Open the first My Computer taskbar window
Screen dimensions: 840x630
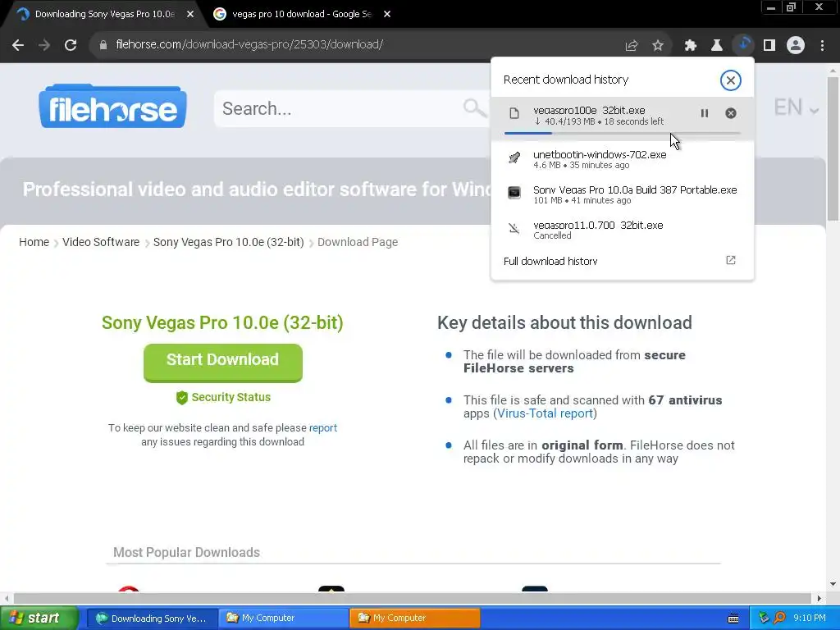pyautogui.click(x=283, y=619)
